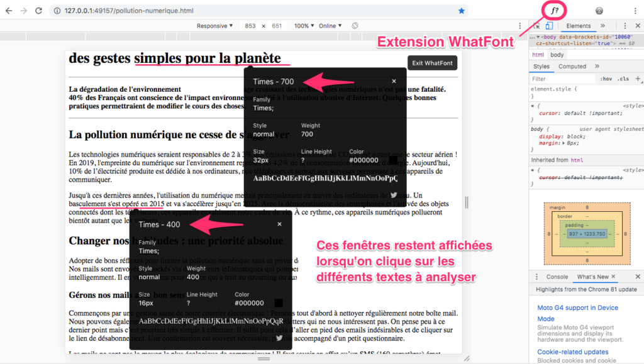Screen dimensions: 644x364
Task: Activate the inspect element picker icon
Action: tap(536, 26)
